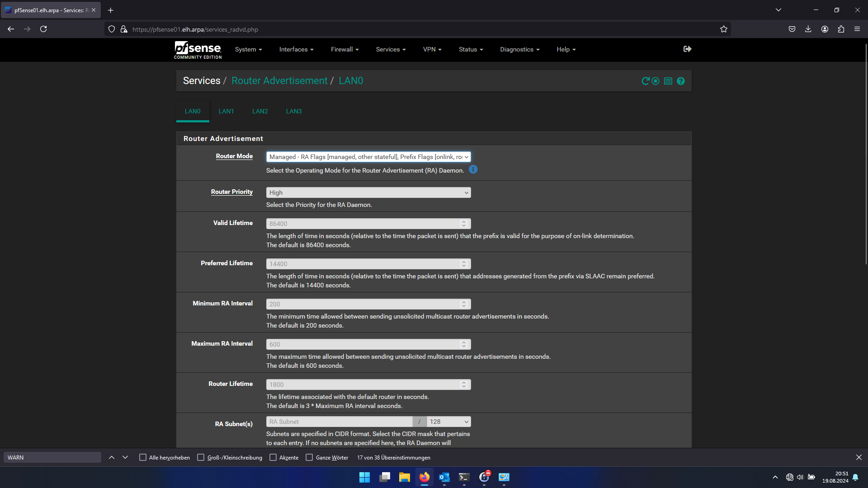Focus the Minimum RA Interval field
The width and height of the screenshot is (868, 488).
click(x=368, y=304)
